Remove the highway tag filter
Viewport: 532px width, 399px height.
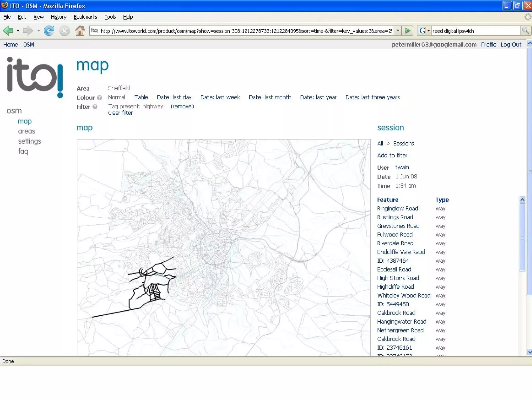click(x=182, y=106)
